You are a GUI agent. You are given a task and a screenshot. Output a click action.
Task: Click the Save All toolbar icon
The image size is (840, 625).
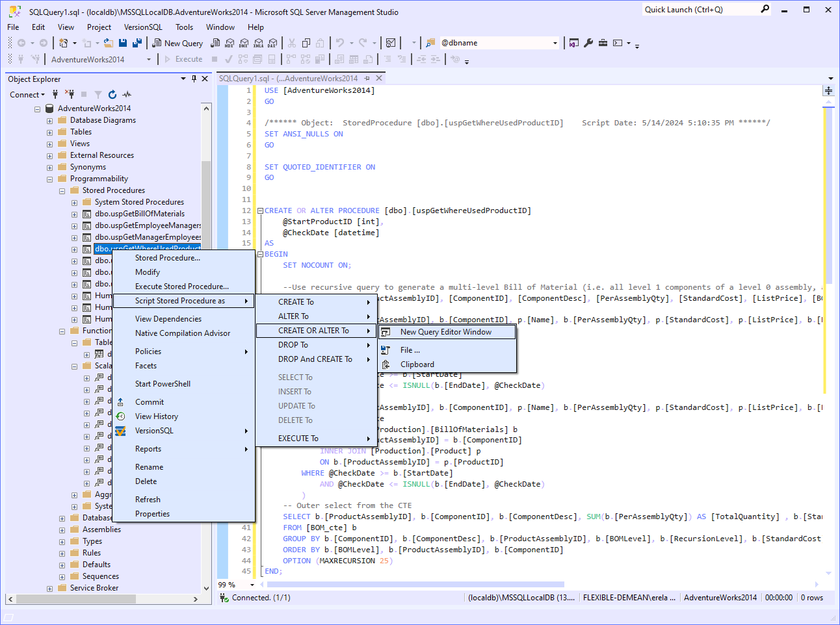[137, 43]
